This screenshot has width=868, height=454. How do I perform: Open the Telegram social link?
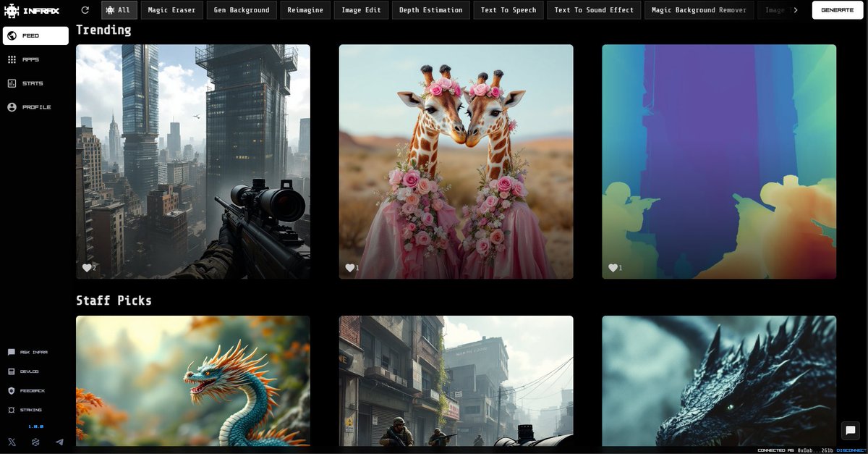(59, 442)
